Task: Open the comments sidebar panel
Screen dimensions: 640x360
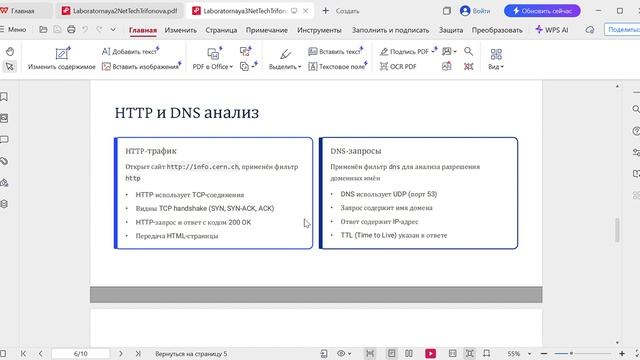Action: pos(4,140)
